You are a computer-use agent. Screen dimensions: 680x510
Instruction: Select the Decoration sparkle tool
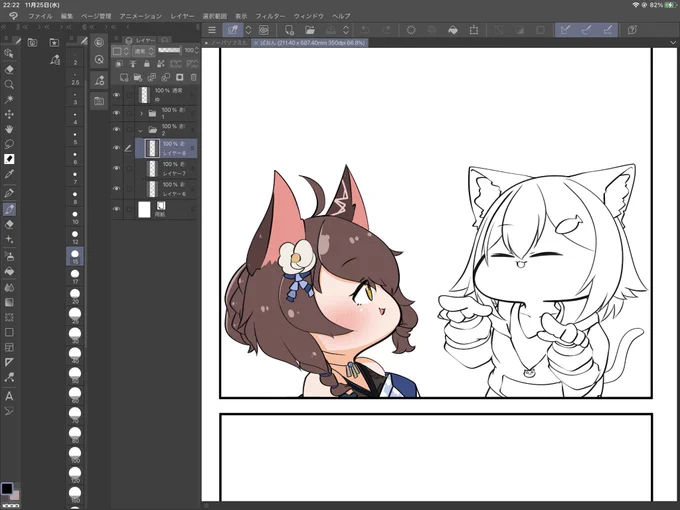pyautogui.click(x=9, y=239)
